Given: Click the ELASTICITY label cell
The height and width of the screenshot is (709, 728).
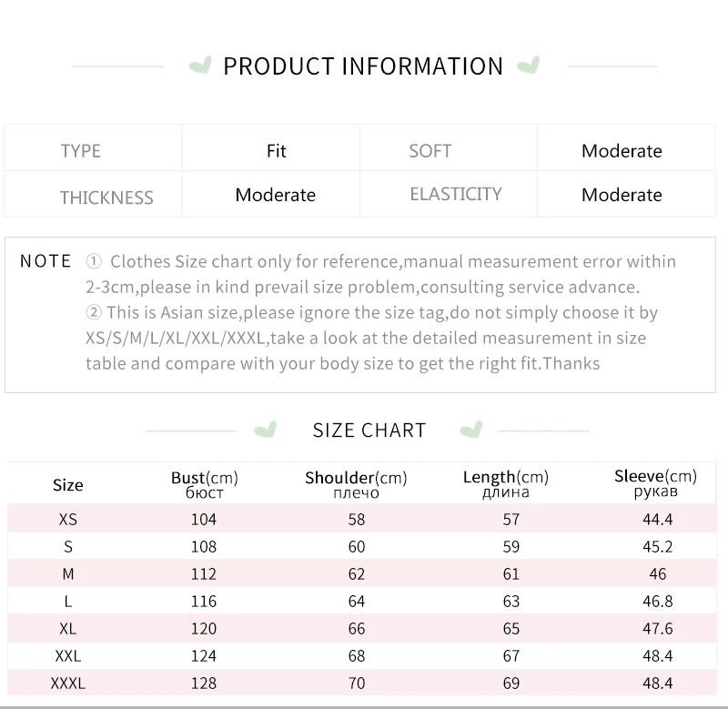Looking at the screenshot, I should [456, 194].
